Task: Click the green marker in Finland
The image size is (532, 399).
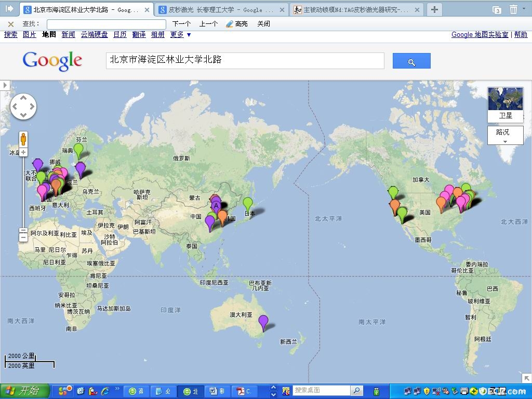Action: (x=78, y=150)
